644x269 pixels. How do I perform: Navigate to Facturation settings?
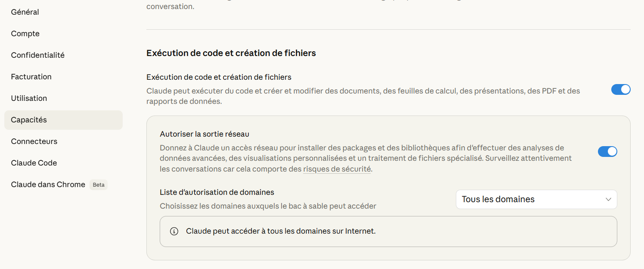click(x=31, y=77)
